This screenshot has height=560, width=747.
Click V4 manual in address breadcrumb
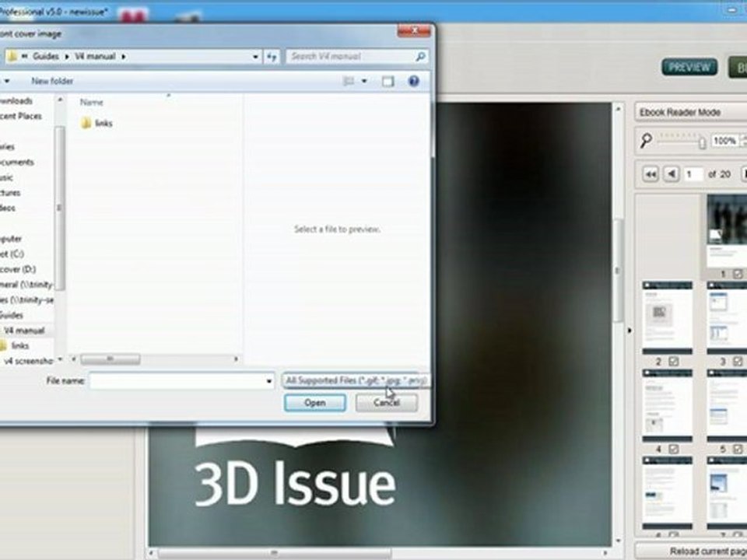coord(95,56)
